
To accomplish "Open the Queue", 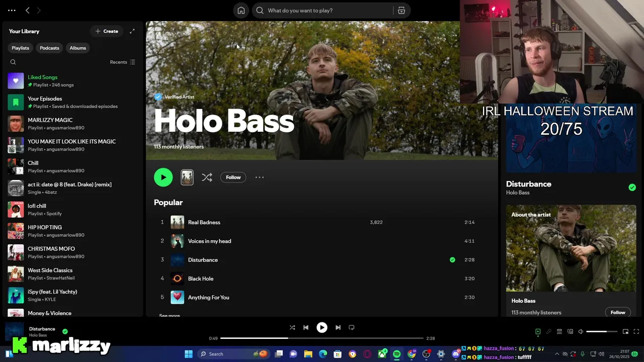I will coord(559,332).
